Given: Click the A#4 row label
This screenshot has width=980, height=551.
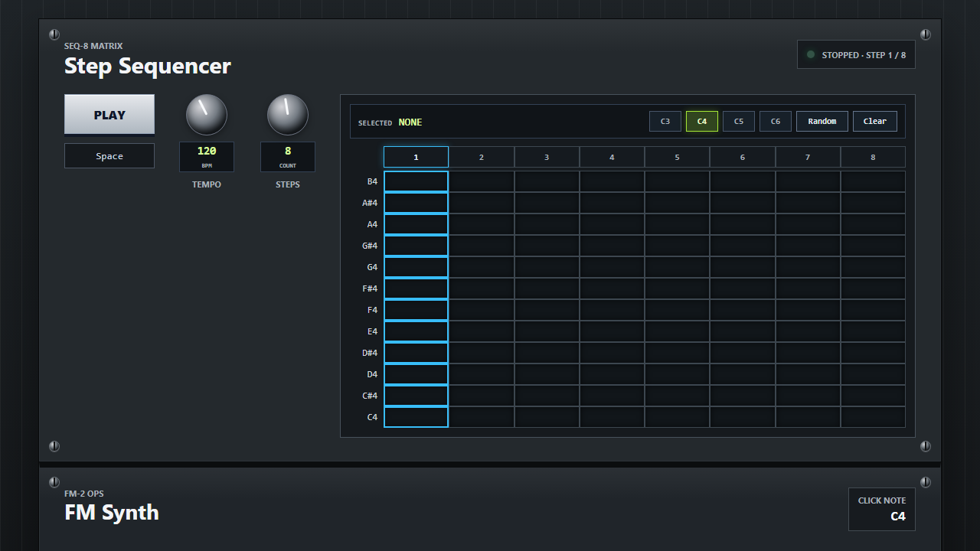Looking at the screenshot, I should (x=370, y=203).
